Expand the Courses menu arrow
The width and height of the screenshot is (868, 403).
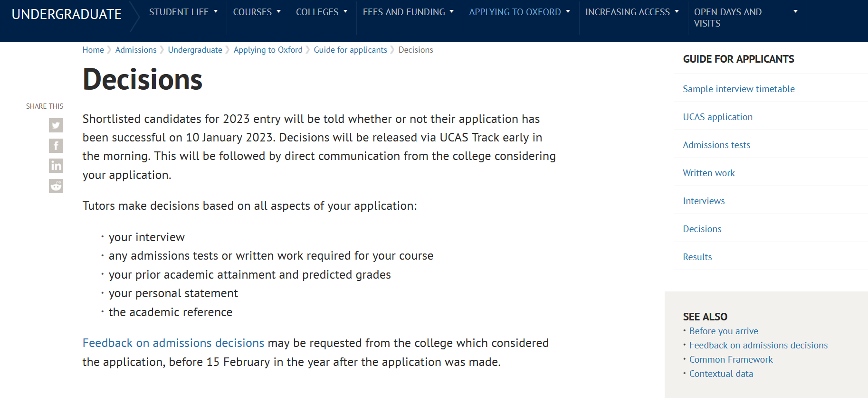point(279,12)
